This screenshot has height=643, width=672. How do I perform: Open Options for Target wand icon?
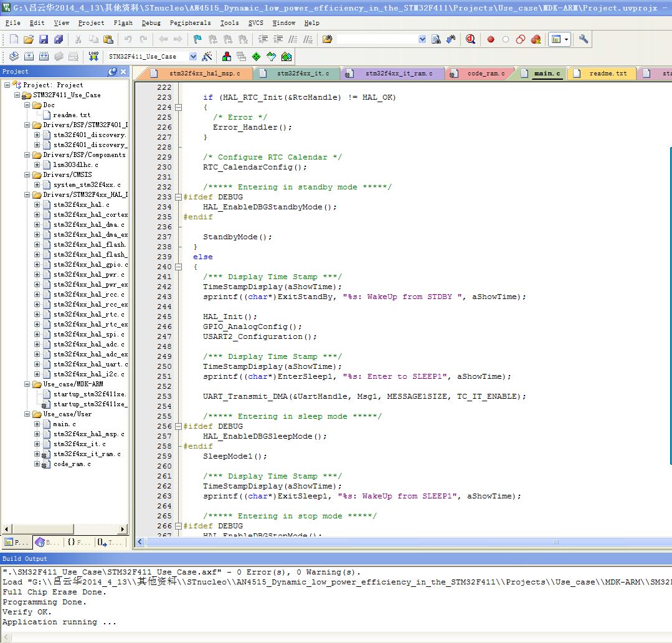[207, 56]
